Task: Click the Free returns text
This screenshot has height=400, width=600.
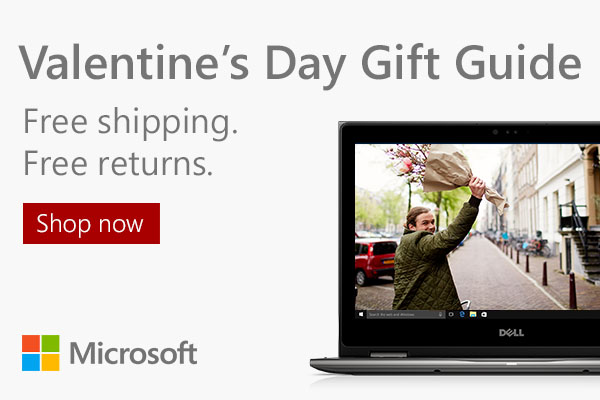Action: click(118, 163)
